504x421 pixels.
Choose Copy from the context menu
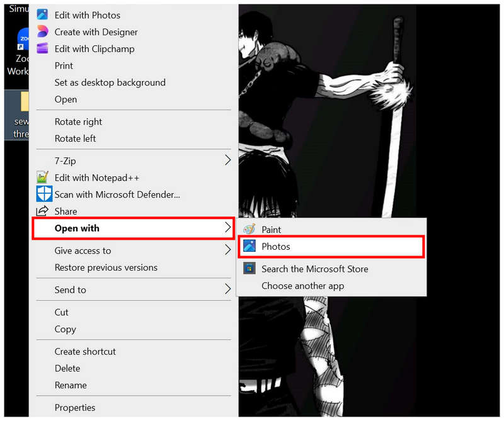(134, 329)
